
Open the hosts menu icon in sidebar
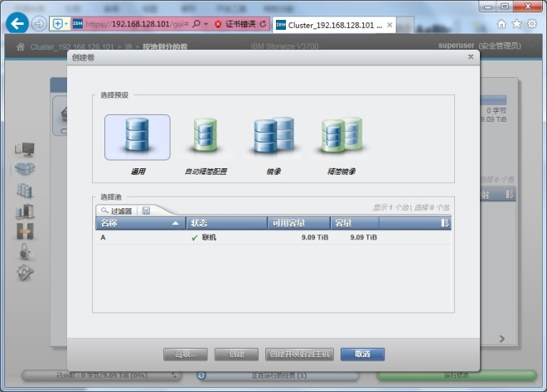click(25, 211)
